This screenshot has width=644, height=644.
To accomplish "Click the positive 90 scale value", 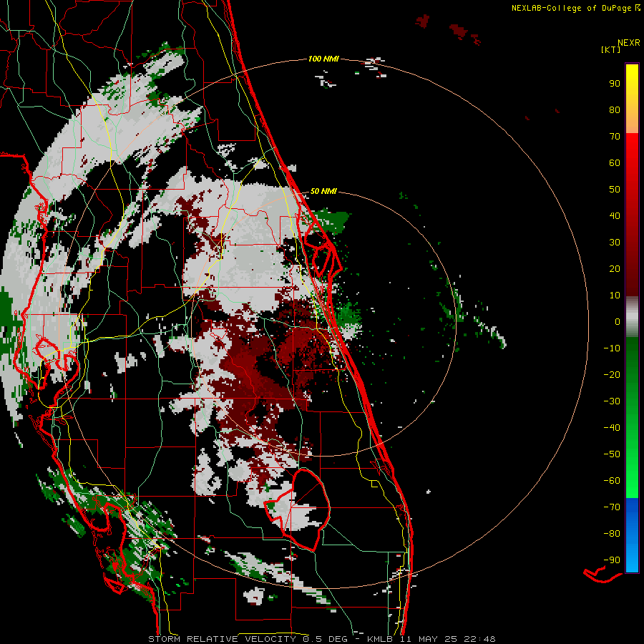I will click(615, 84).
